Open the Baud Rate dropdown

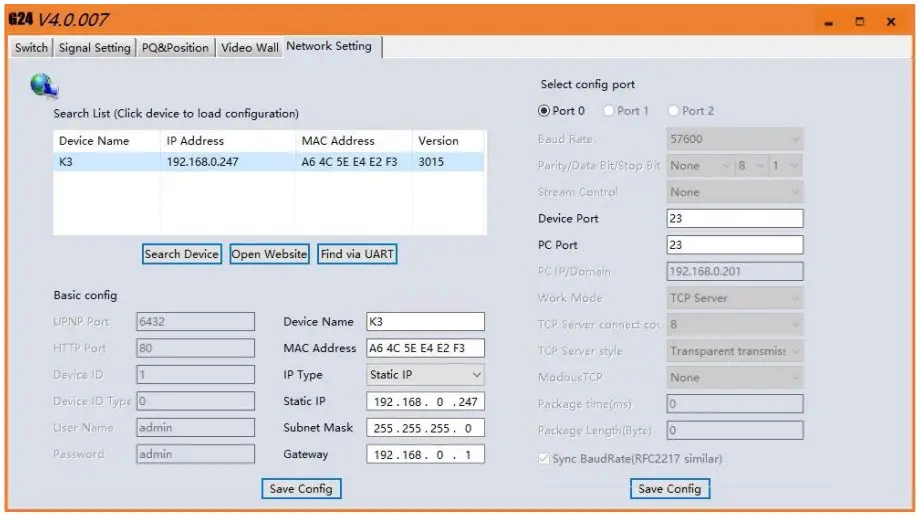[735, 140]
